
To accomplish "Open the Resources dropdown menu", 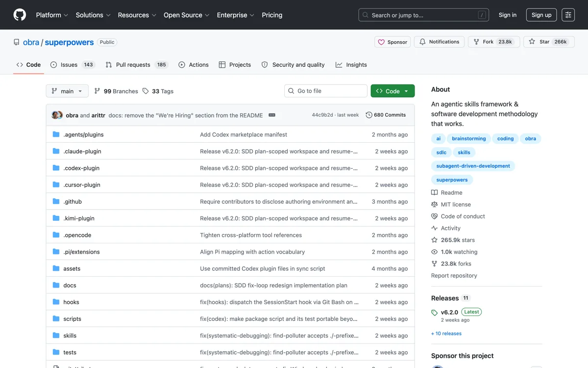I will tap(137, 15).
